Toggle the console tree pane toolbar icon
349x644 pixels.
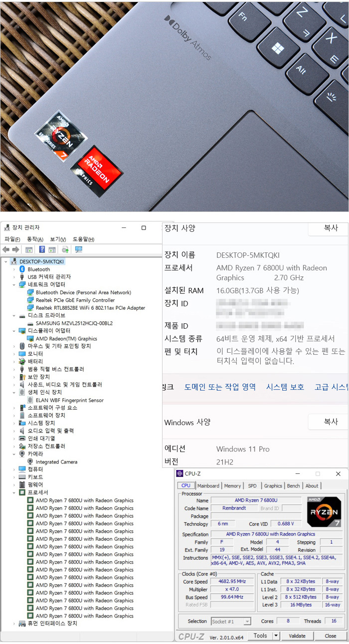click(x=29, y=249)
